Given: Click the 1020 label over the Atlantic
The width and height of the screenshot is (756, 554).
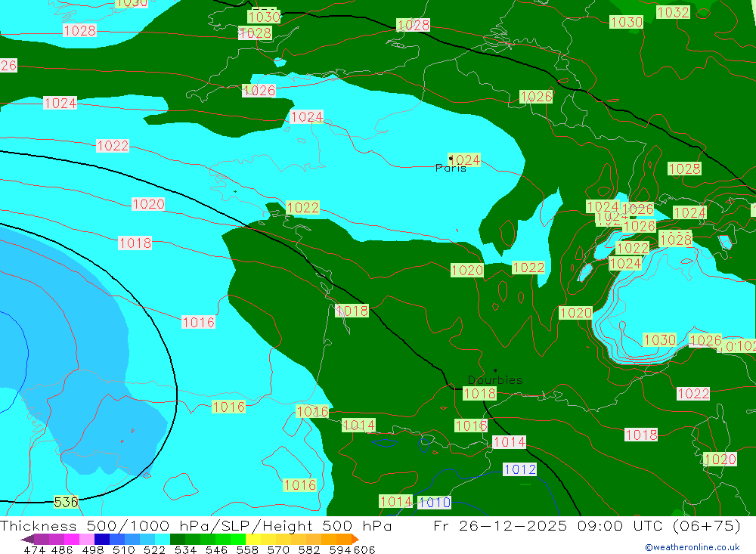Looking at the screenshot, I should tap(148, 204).
